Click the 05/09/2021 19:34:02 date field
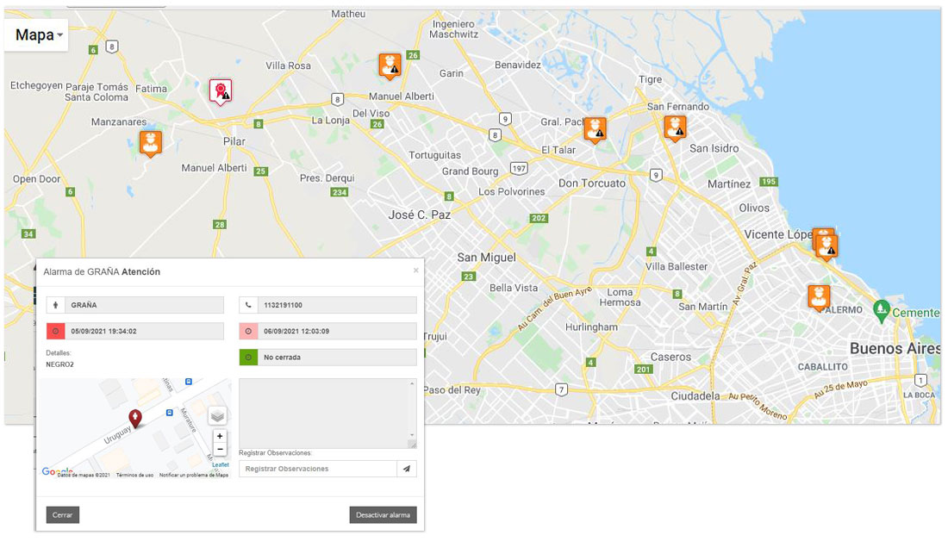 click(144, 331)
